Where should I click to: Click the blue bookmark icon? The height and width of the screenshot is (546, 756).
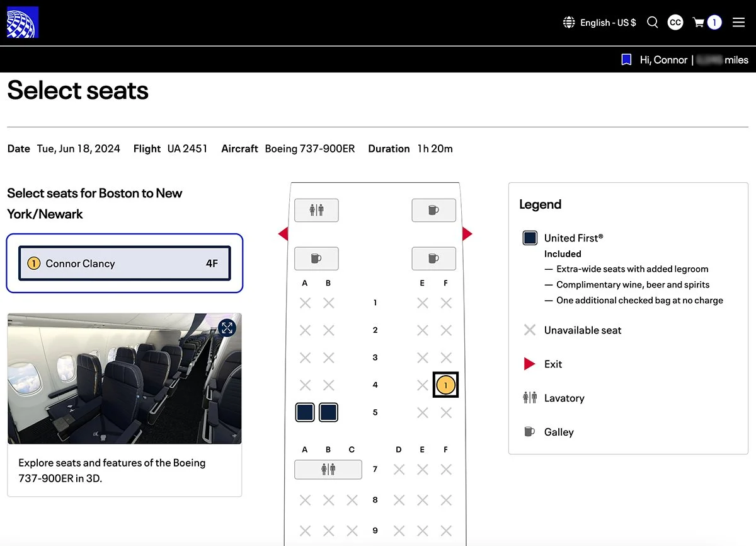pos(626,60)
